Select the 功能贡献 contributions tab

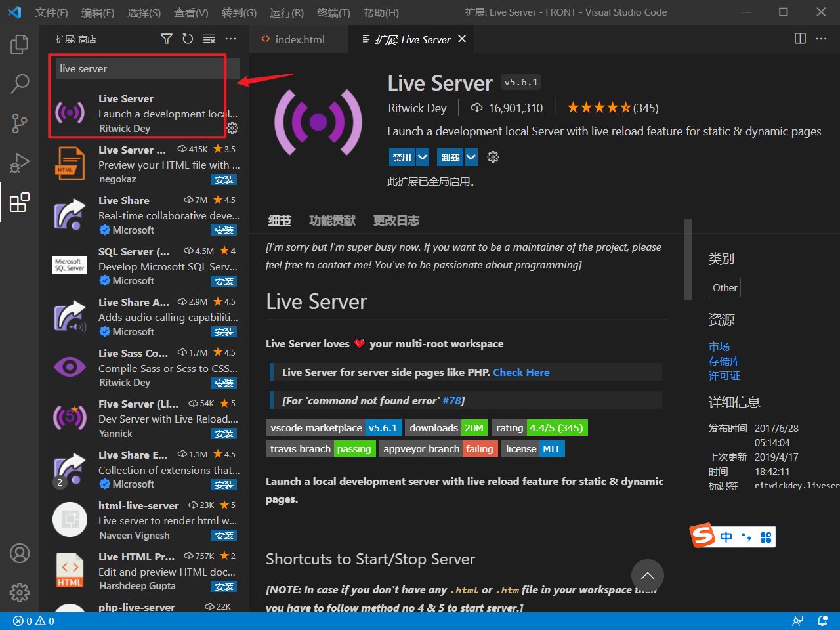click(332, 220)
